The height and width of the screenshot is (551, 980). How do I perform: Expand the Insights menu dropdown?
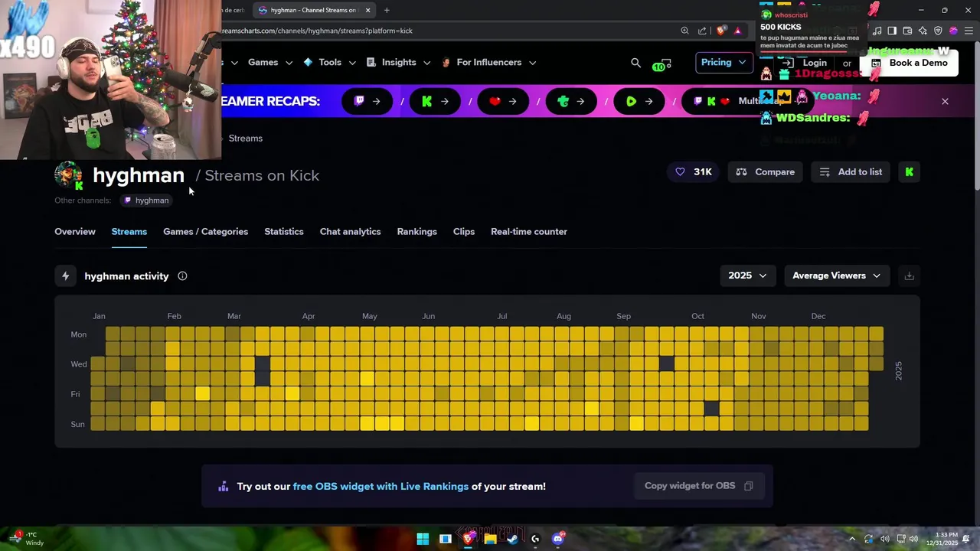tap(398, 63)
